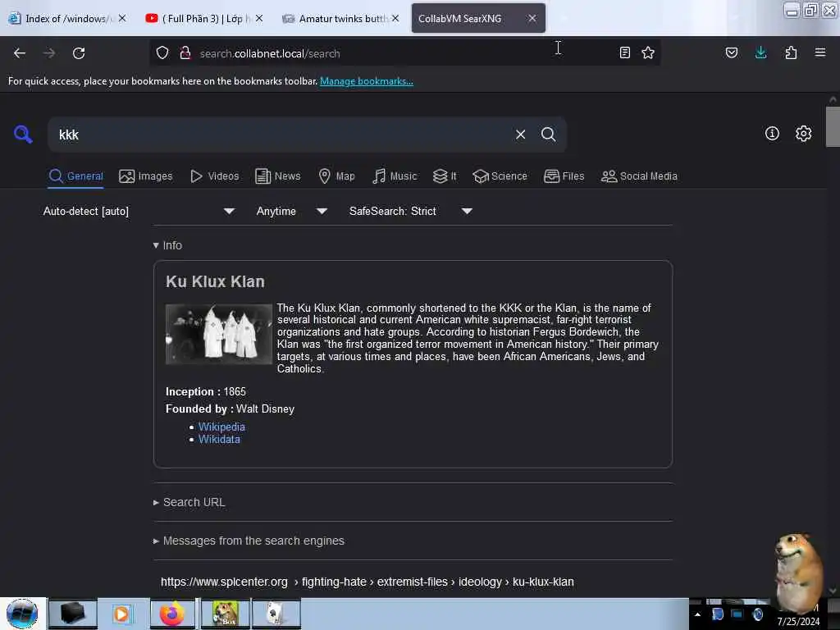Image resolution: width=840 pixels, height=630 pixels.
Task: Expand the Search URL section
Action: 189,503
